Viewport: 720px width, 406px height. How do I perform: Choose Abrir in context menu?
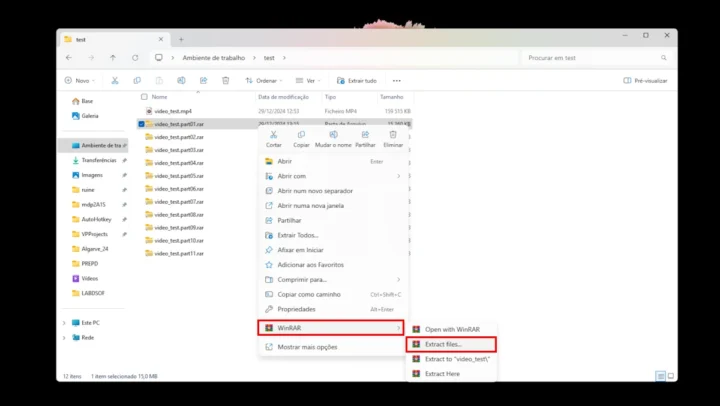tap(332, 161)
